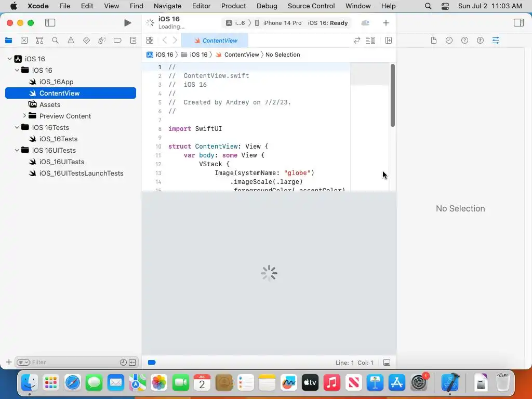Open ContentView breadcrumb in jump bar

point(237,55)
